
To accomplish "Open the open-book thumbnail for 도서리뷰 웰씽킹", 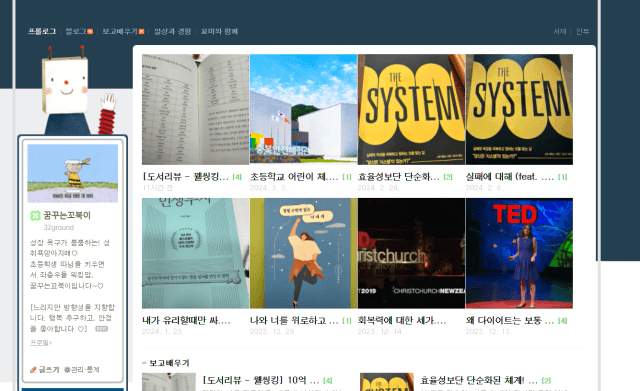I will [196, 109].
